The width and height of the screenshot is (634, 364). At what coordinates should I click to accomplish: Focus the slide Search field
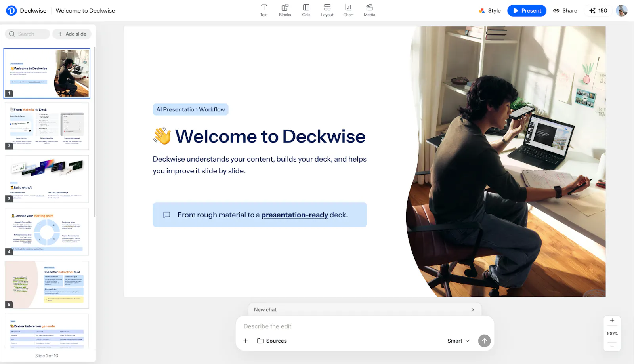point(27,34)
